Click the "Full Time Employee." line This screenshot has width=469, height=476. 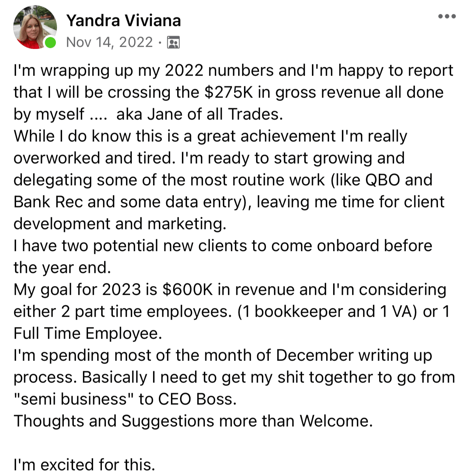[x=88, y=334]
